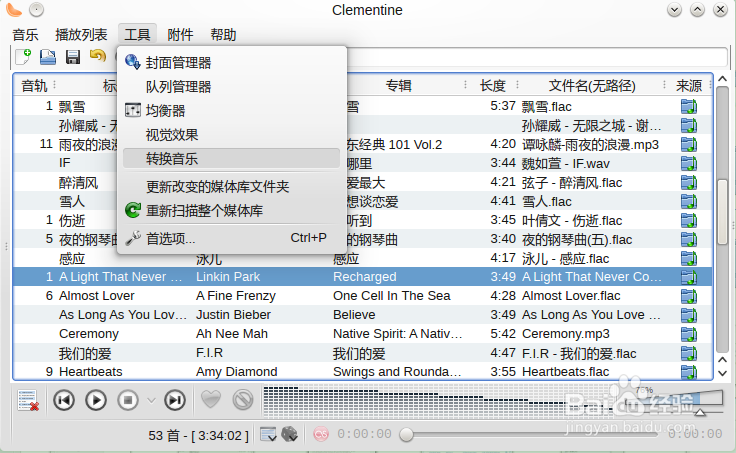
Task: Click the track seek slider handle
Action: (x=406, y=434)
